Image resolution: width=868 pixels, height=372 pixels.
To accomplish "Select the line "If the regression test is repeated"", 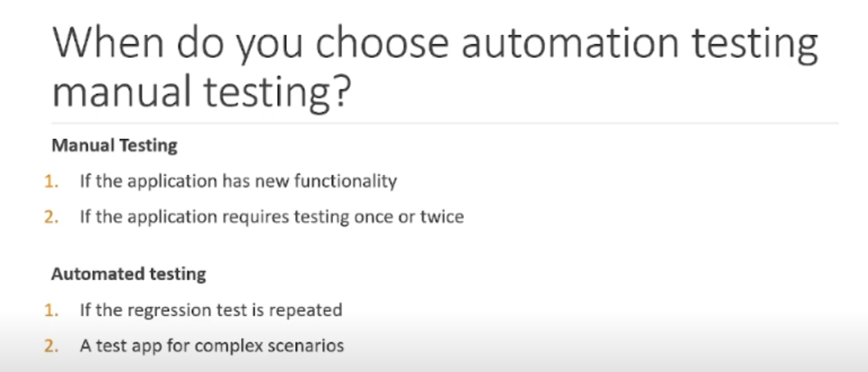I will point(211,310).
